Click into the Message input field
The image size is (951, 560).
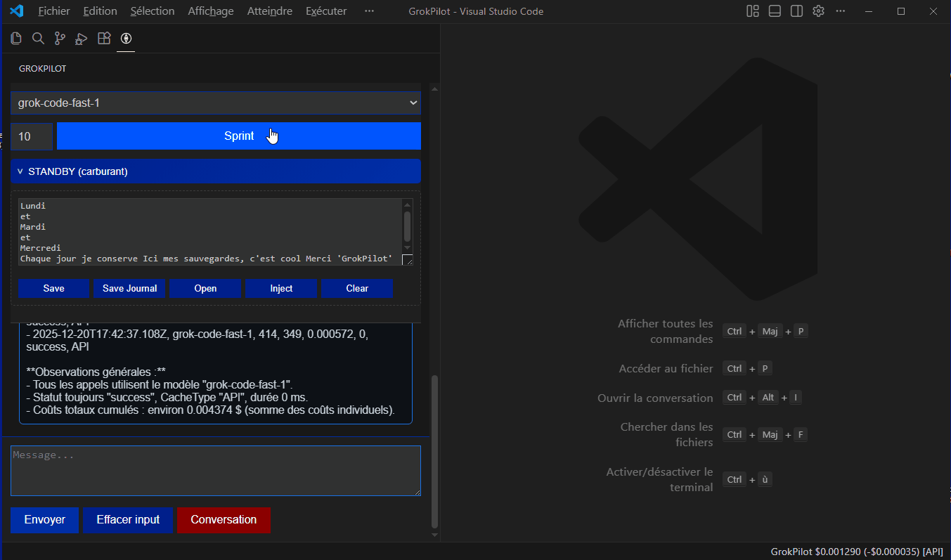point(216,471)
